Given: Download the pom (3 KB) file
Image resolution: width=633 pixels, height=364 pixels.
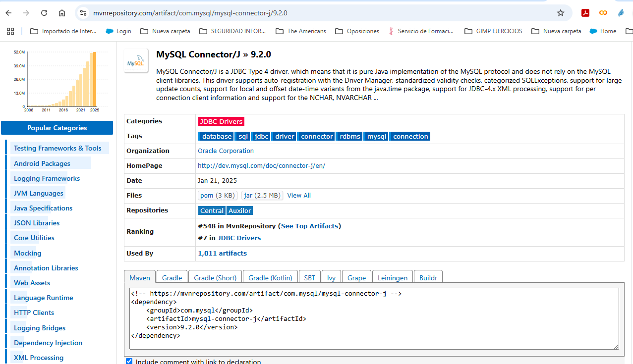Looking at the screenshot, I should 218,196.
